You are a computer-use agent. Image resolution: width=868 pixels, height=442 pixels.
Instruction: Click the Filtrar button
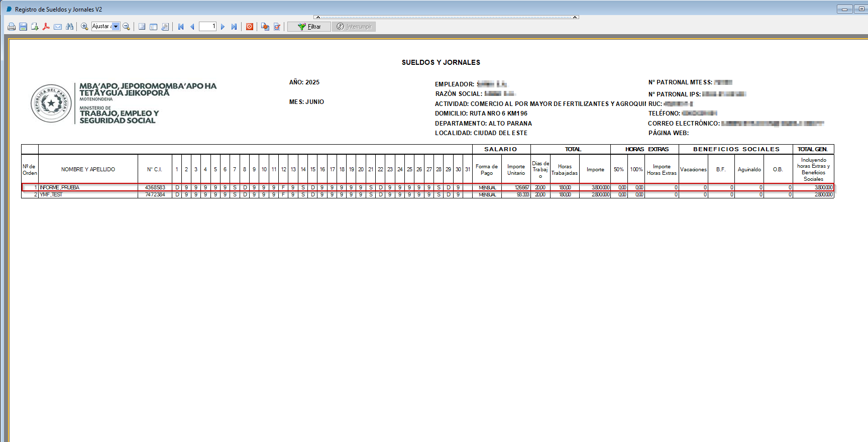[309, 27]
